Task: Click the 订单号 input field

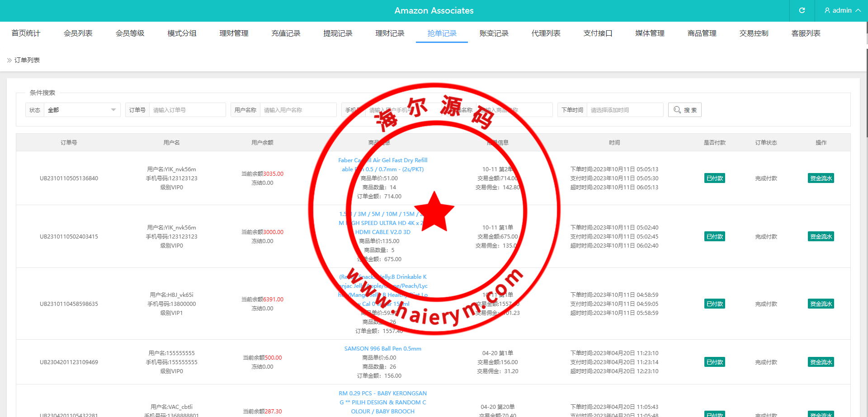Action: (187, 110)
